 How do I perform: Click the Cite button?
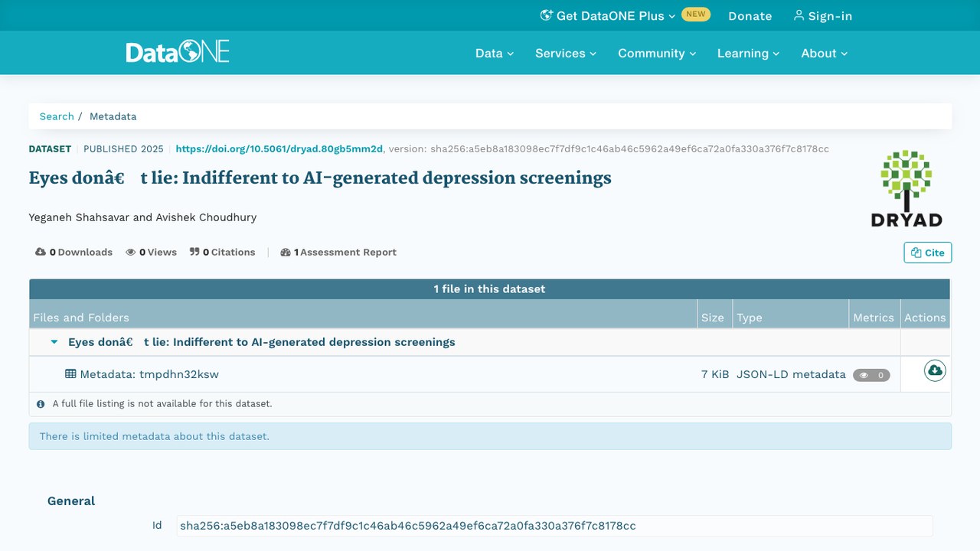928,253
